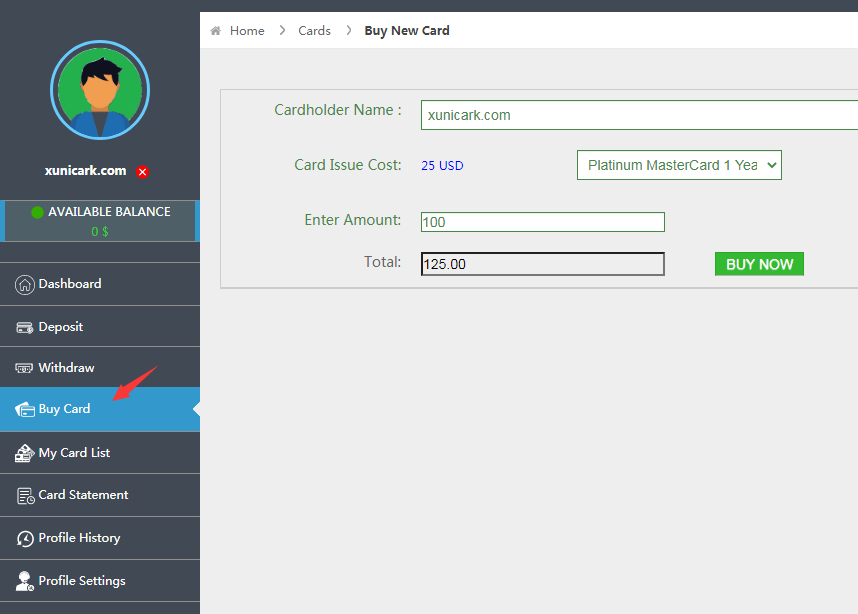Click the Withdraw icon in sidebar
Image resolution: width=858 pixels, height=614 pixels.
[x=25, y=368]
